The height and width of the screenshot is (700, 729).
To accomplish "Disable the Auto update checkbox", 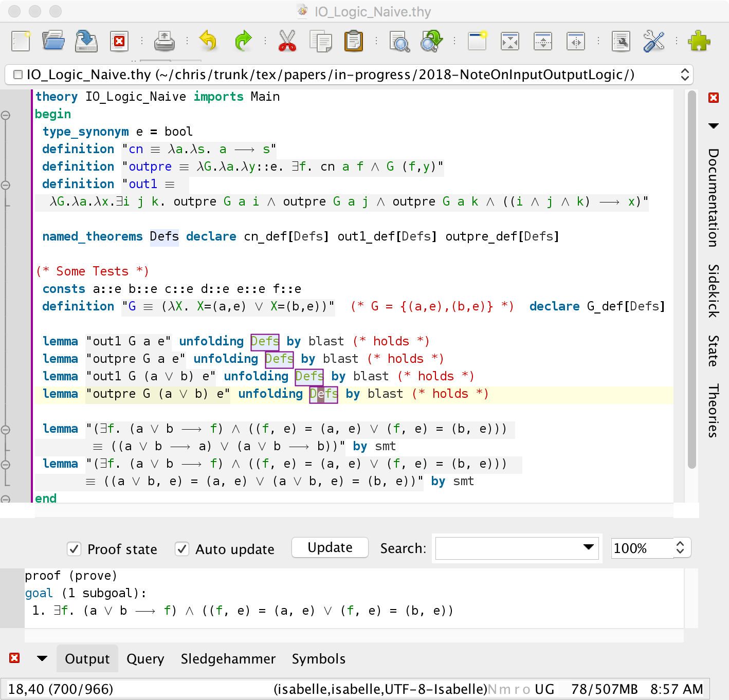I will 182,549.
